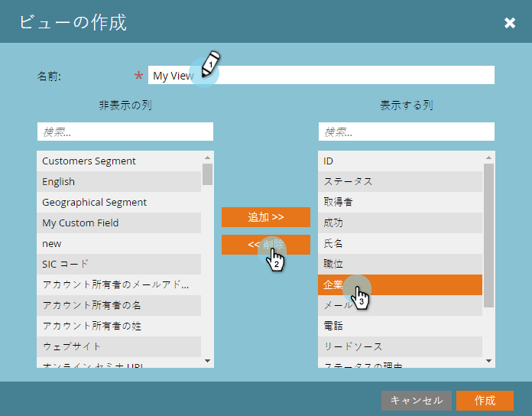532x416 pixels.
Task: Close the ビューの作成 dialog with X
Action: (x=510, y=23)
